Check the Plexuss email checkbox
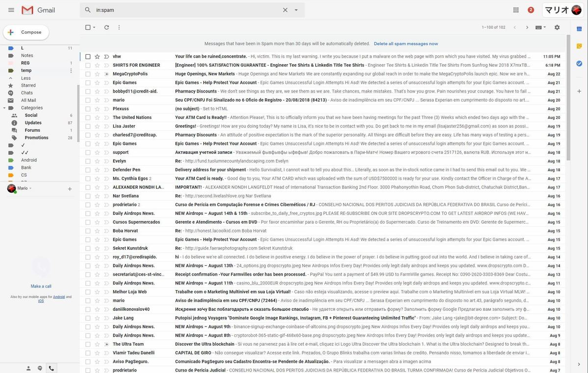 click(x=88, y=109)
